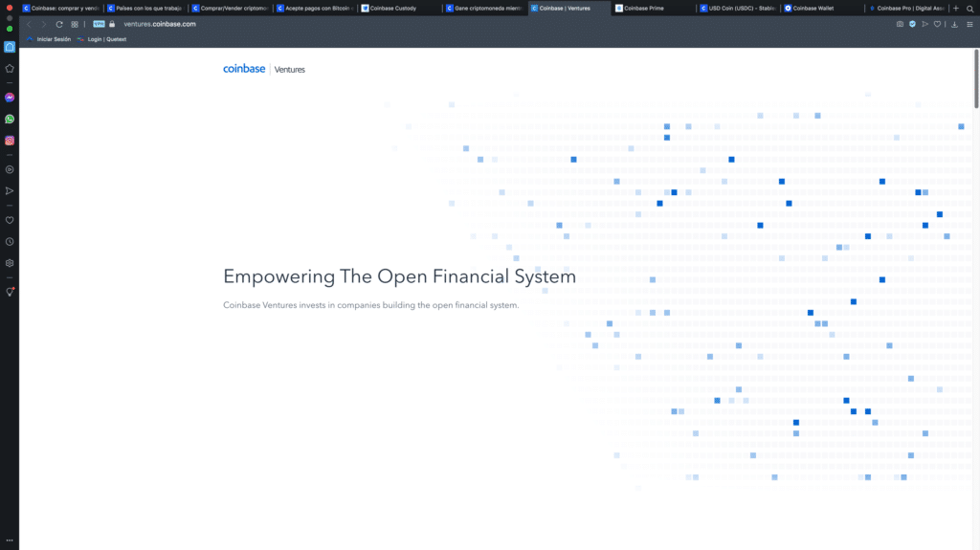Open the sidebar heart icon
This screenshot has height=550, width=980.
[10, 220]
